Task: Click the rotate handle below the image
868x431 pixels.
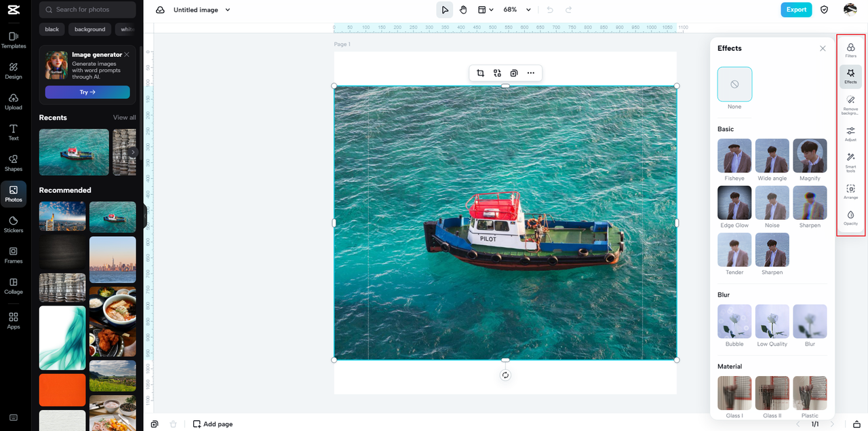Action: (x=505, y=375)
